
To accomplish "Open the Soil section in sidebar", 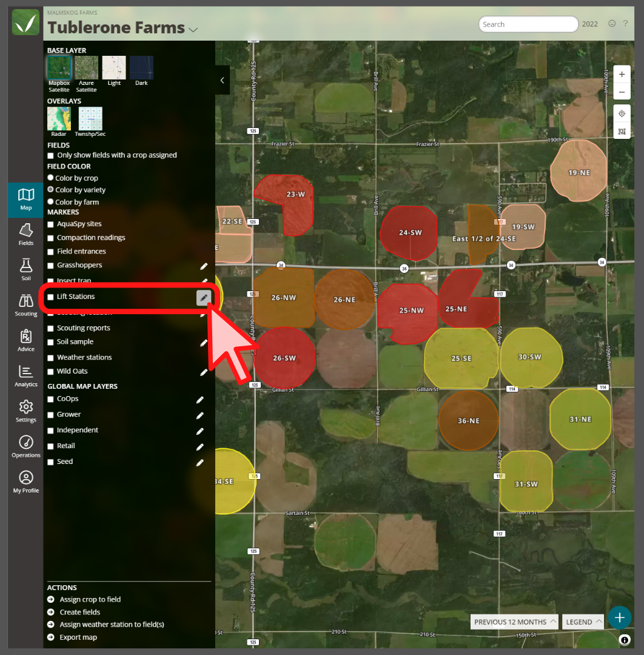I will click(x=25, y=269).
